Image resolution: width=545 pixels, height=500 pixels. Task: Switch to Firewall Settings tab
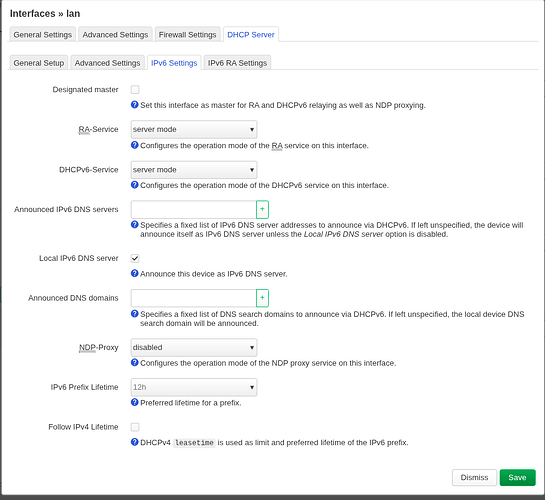tap(187, 34)
